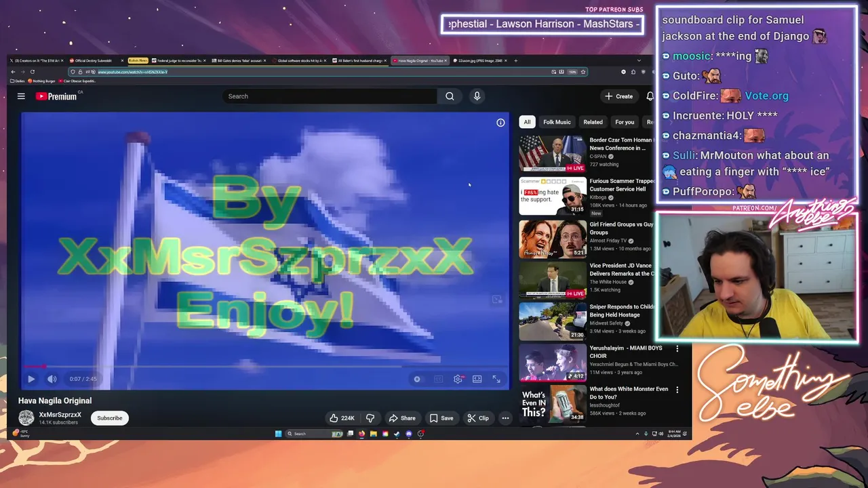Open the options menu for the White Monster video

pyautogui.click(x=677, y=390)
